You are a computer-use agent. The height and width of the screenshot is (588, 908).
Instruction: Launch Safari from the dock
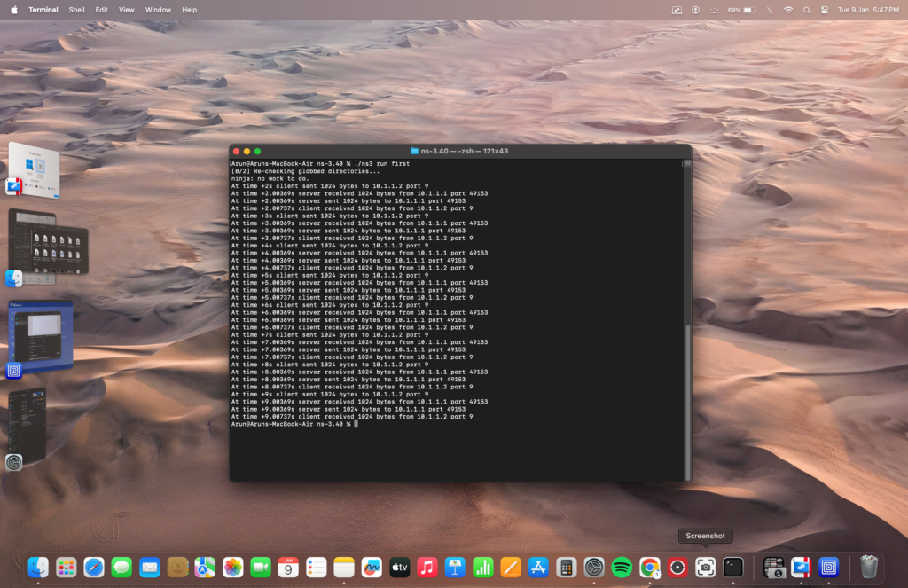tap(94, 568)
